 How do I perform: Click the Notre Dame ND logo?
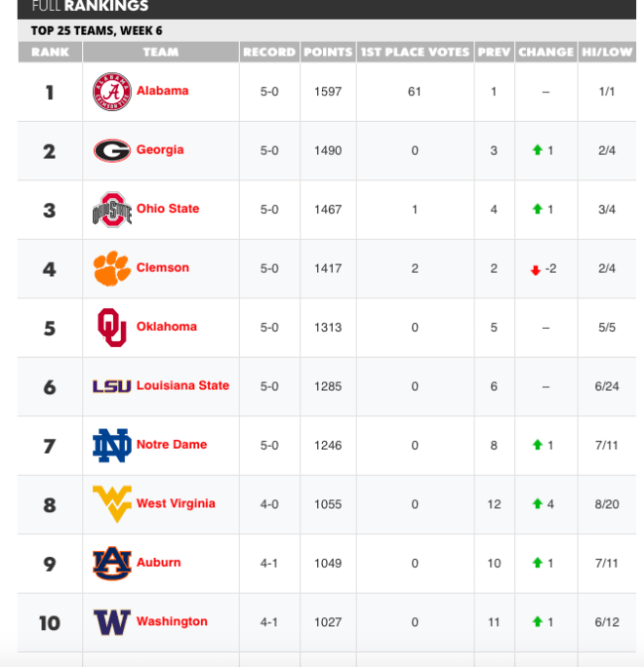tap(112, 446)
